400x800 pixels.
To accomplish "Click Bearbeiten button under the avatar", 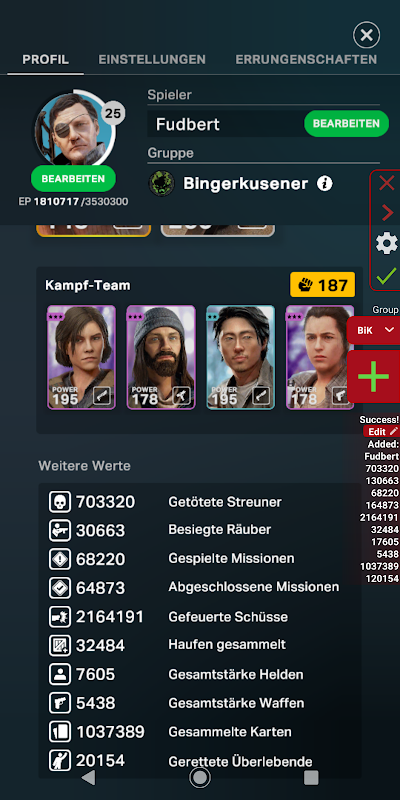I will (73, 179).
